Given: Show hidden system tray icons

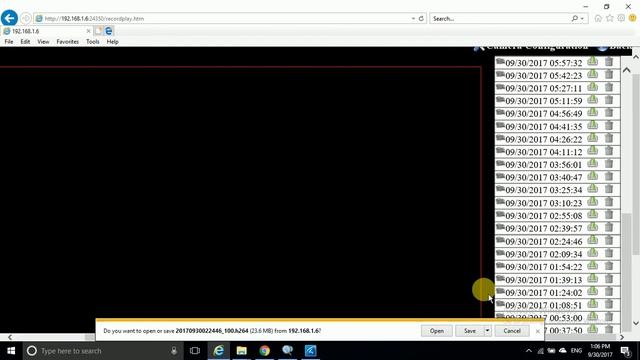Looking at the screenshot, I should (x=529, y=351).
